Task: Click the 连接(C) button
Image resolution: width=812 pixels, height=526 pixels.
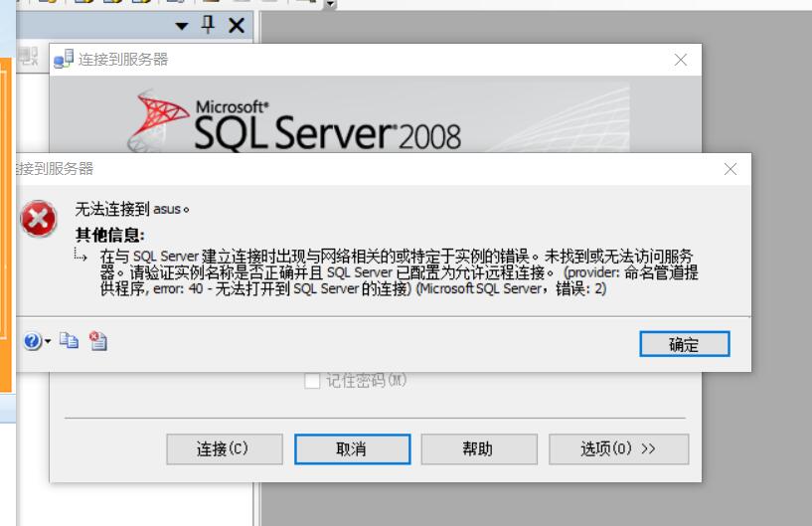Action: (x=225, y=448)
